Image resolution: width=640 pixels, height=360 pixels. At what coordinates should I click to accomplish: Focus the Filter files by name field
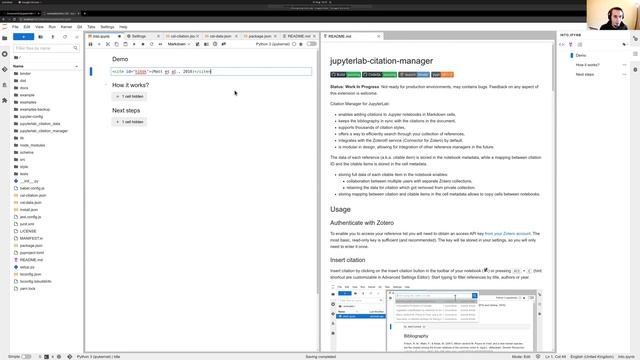pos(46,48)
